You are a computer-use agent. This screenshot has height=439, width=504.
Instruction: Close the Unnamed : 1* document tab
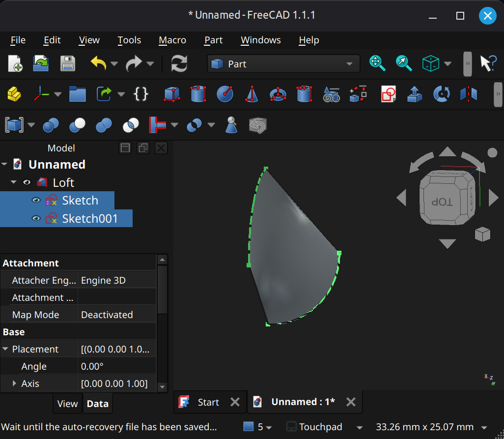coord(351,402)
